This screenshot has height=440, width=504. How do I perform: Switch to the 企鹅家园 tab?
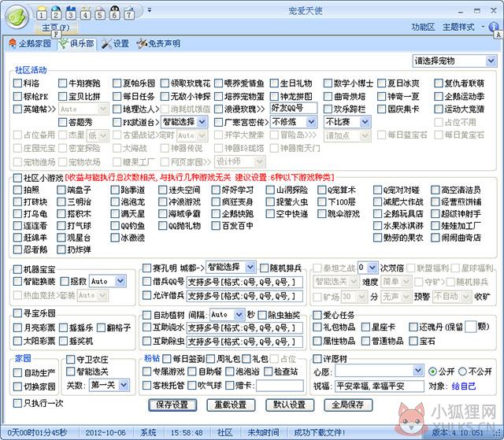click(30, 43)
